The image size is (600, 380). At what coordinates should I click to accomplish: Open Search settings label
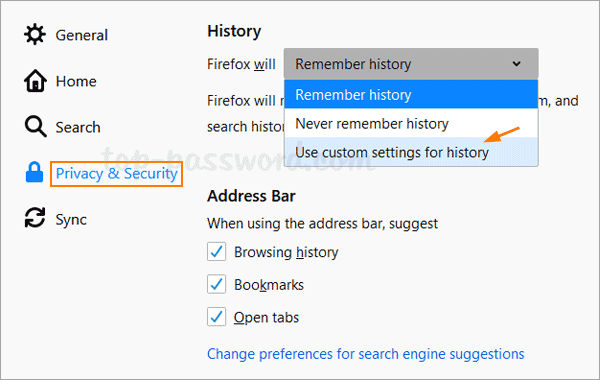78,127
